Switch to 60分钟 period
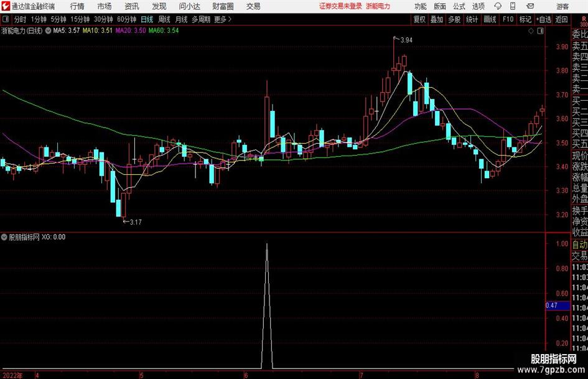Viewport: 588px width, 379px height. tap(127, 19)
